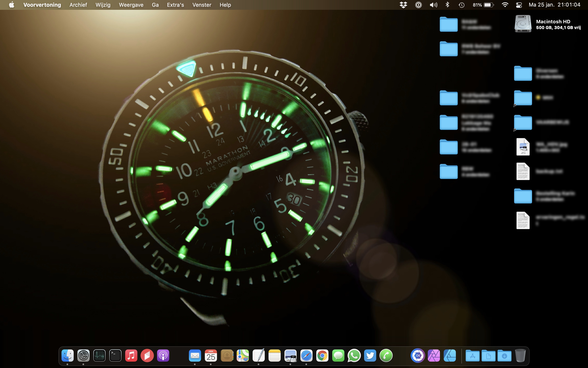Open the ON1 blue aperture app in the Dock
588x368 pixels.
[418, 356]
